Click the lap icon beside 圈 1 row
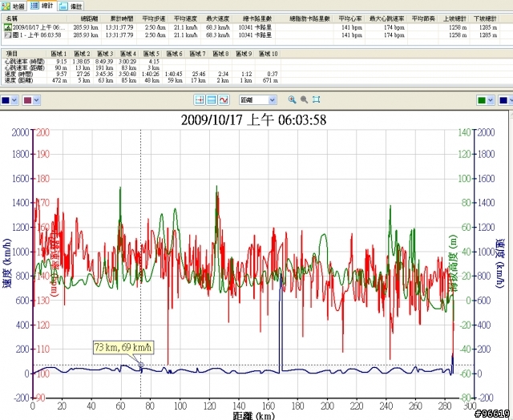513x420 pixels. (7, 35)
